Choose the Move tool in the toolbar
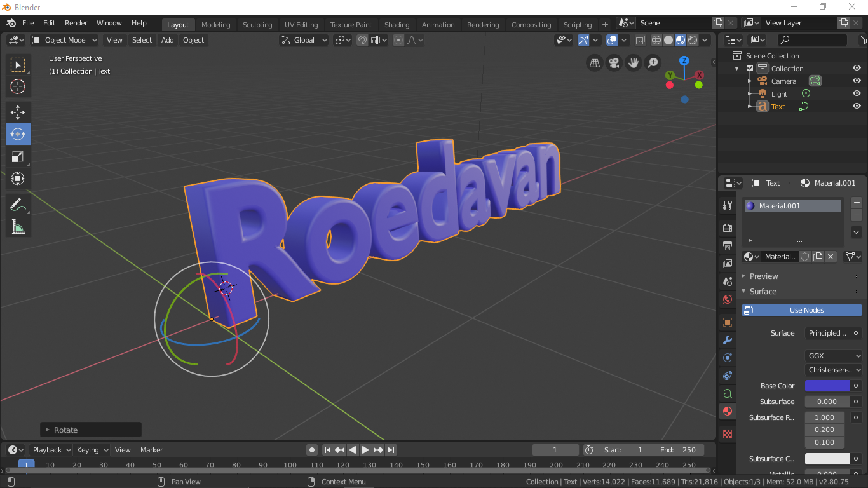Image resolution: width=868 pixels, height=488 pixels. click(18, 112)
